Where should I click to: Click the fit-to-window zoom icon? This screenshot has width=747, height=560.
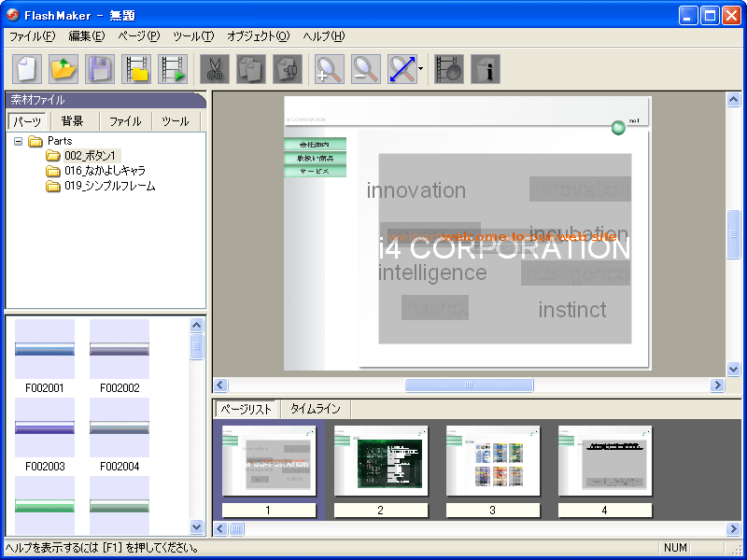pos(402,69)
